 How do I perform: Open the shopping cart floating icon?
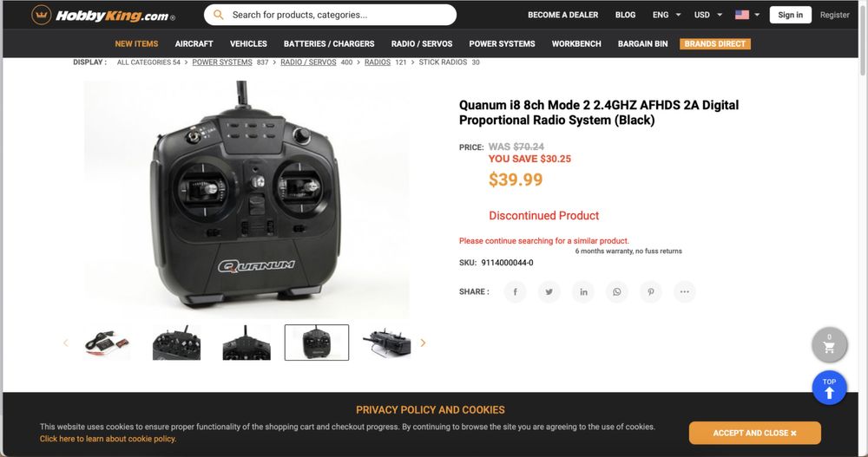(829, 344)
